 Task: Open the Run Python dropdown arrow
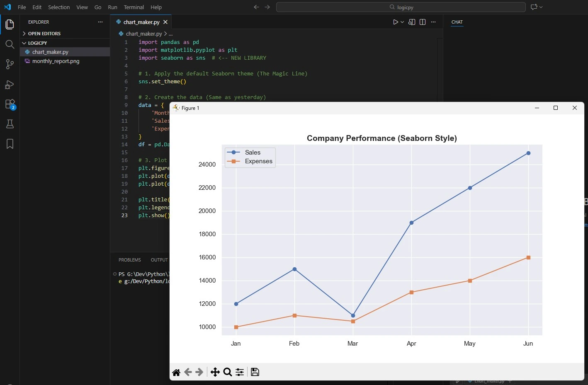[x=401, y=22]
